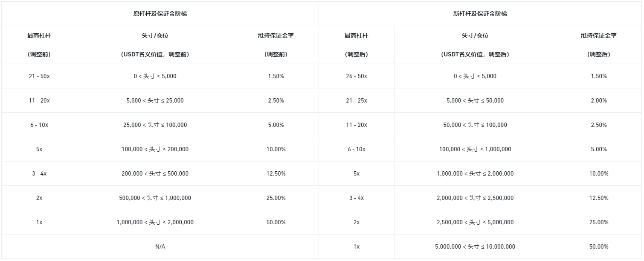
Task: Click the 5,000 < 头寸 ≤ 50,000 cell
Action: pos(475,100)
